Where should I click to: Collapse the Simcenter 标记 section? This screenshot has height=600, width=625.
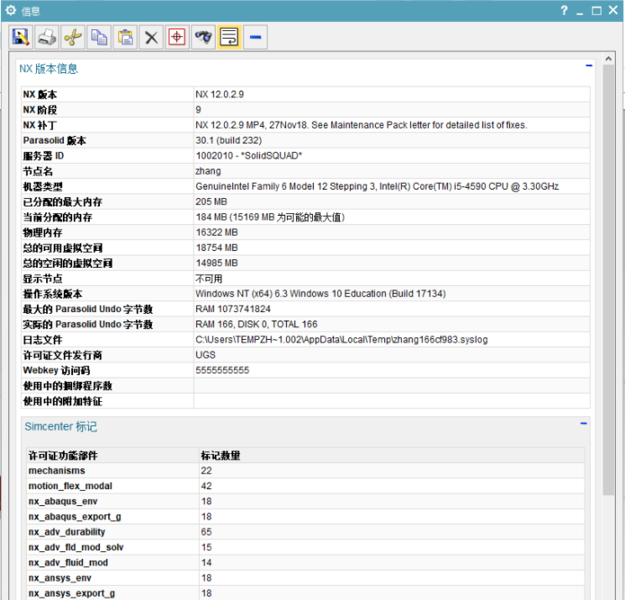click(x=583, y=424)
